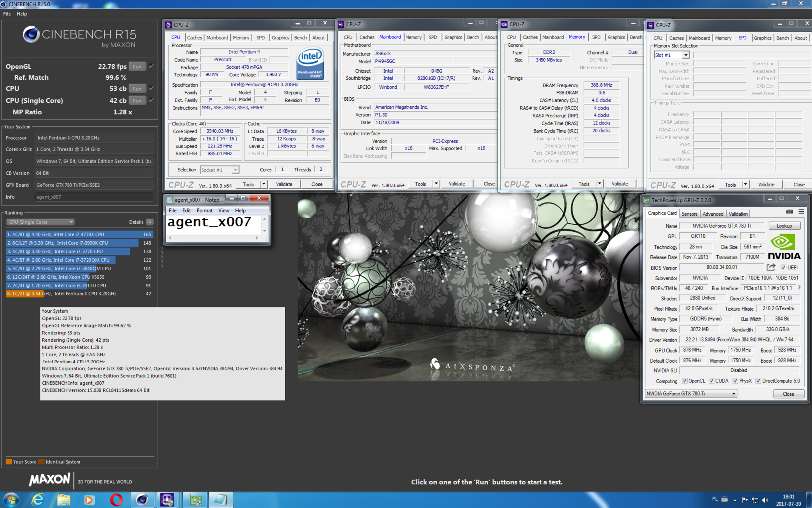Open Internet Explorer from the taskbar
Viewport: 812px width, 508px height.
pyautogui.click(x=38, y=500)
